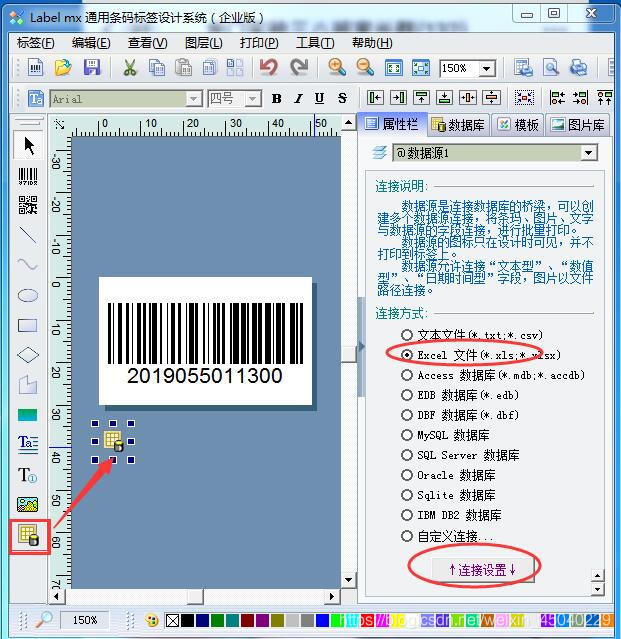The image size is (621, 639).
Task: Click the Copy icon in toolbar
Action: (x=157, y=68)
